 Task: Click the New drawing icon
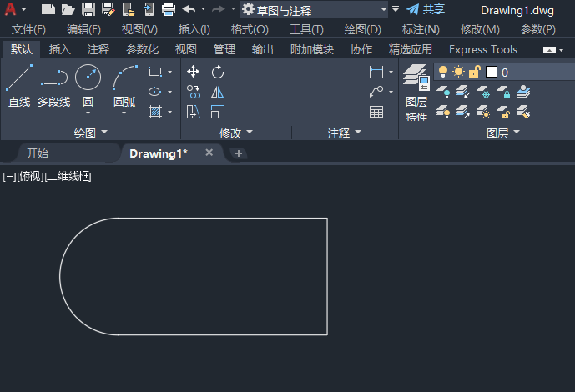click(48, 9)
